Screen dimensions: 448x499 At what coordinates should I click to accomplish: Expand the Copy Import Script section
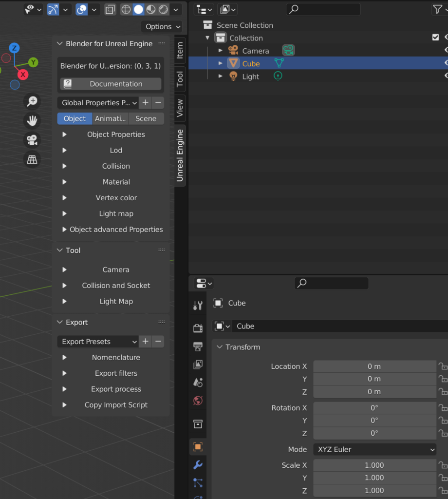pyautogui.click(x=65, y=405)
